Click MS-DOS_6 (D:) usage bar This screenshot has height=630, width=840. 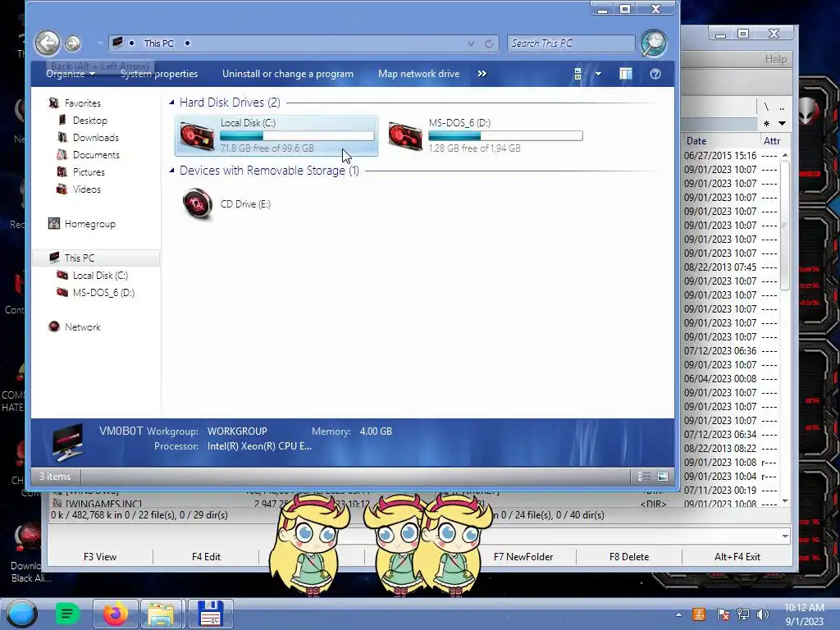[x=505, y=136]
